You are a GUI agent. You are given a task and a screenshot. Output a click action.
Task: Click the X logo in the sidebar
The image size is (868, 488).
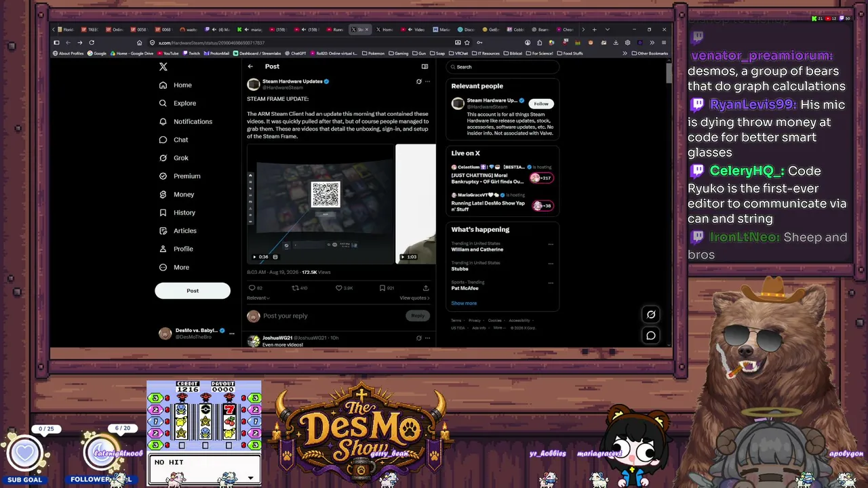click(163, 66)
